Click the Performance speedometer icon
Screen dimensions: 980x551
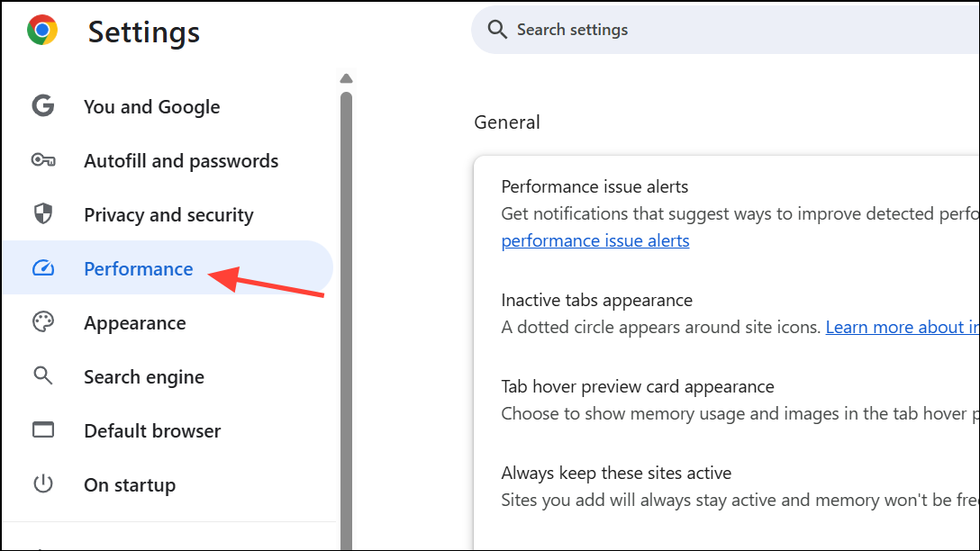pyautogui.click(x=43, y=268)
